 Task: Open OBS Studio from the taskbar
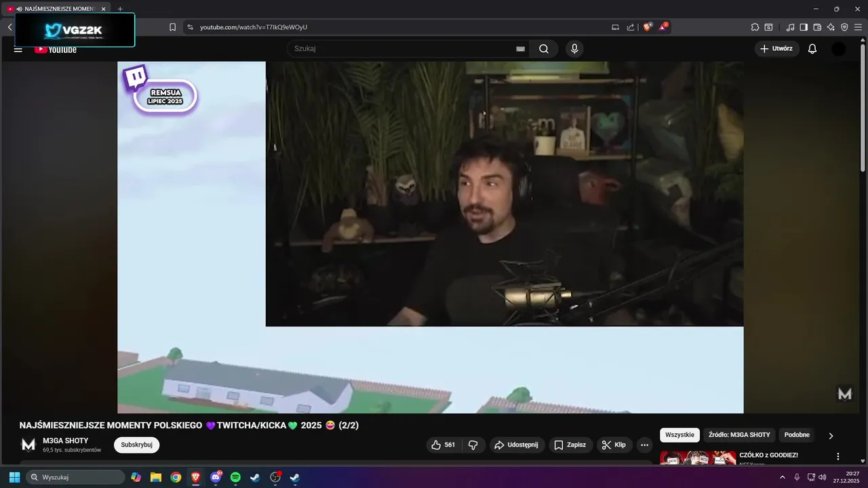coord(275,477)
